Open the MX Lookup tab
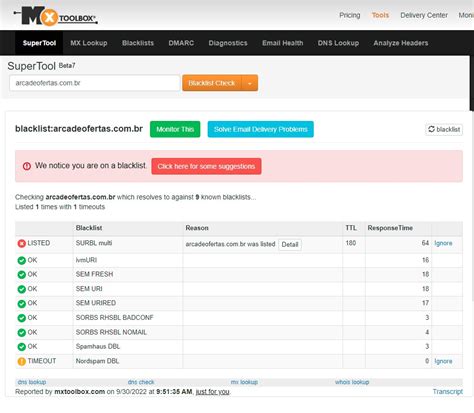Viewport: 474px width, 413px height. (89, 43)
